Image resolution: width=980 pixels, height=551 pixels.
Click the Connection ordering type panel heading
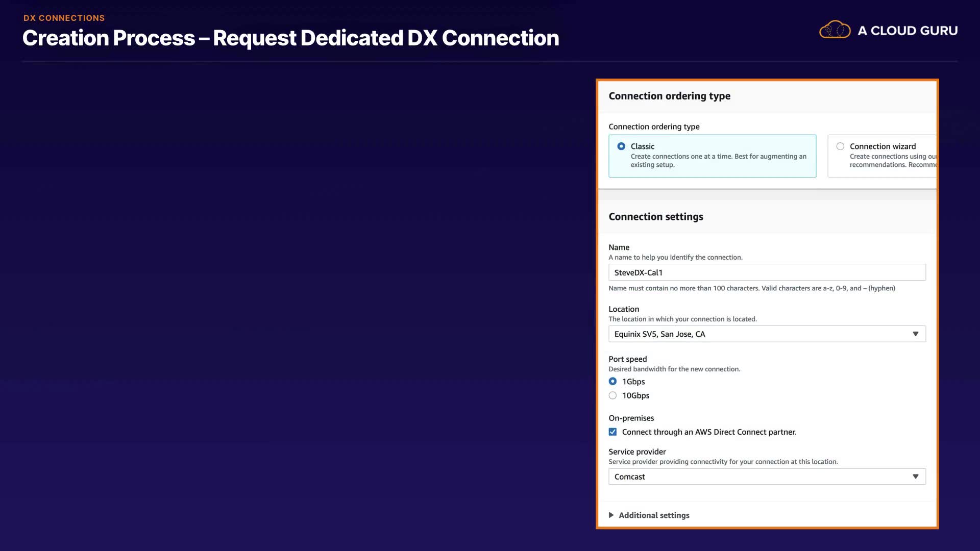coord(669,96)
